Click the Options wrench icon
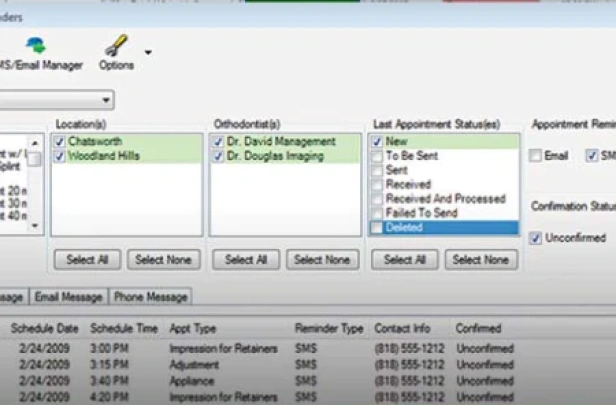The height and width of the screenshot is (405, 616). point(116,45)
